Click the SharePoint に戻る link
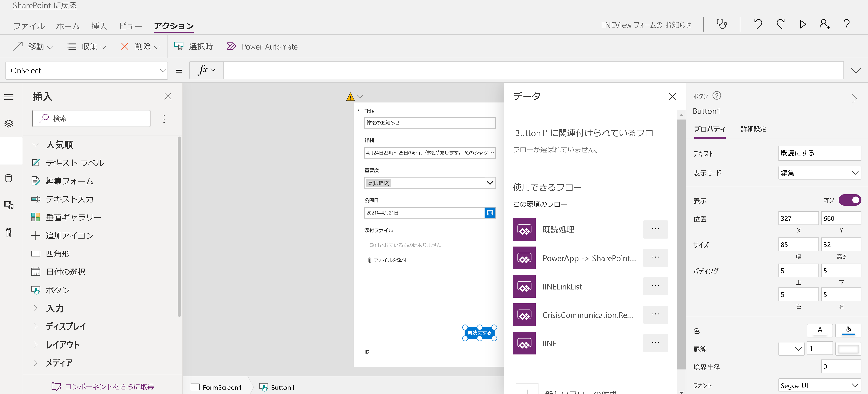The image size is (868, 394). tap(45, 5)
